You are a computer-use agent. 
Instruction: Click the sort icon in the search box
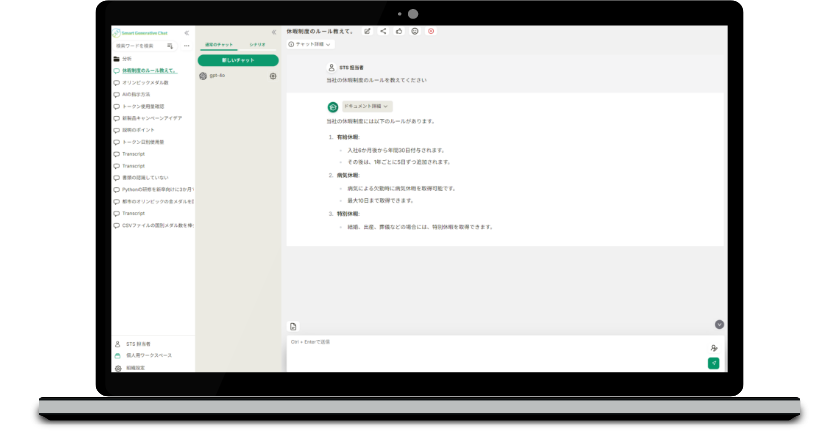point(170,46)
